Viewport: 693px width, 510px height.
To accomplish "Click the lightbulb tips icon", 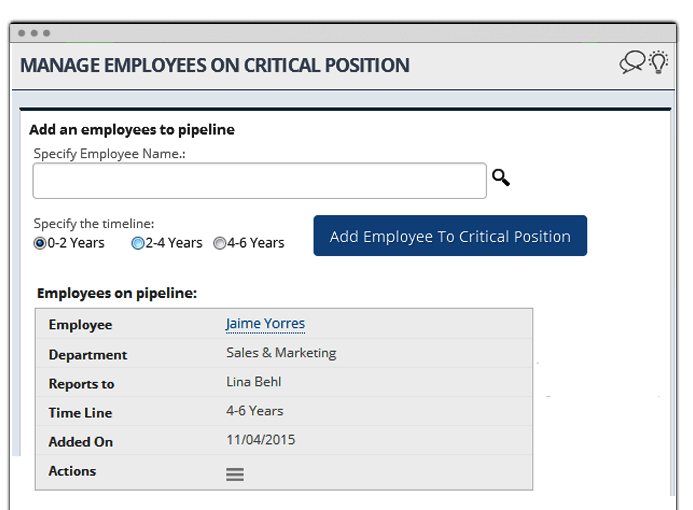I will coord(659,62).
